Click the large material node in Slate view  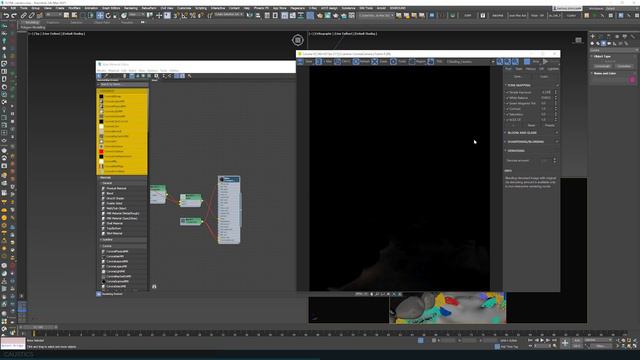point(229,210)
